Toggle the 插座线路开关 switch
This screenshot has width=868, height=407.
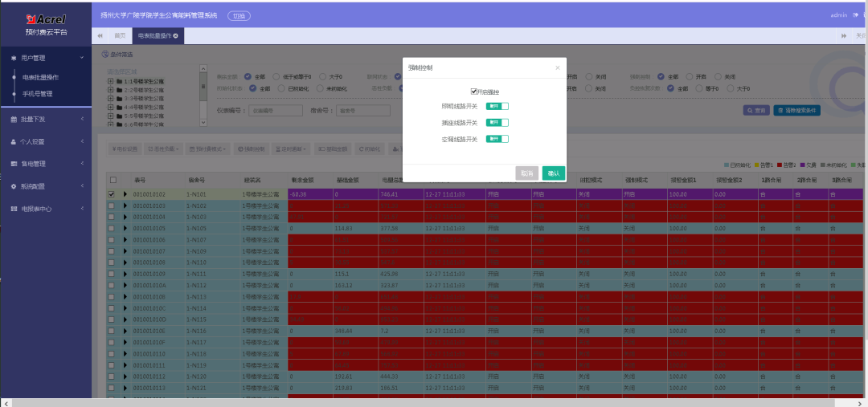click(497, 123)
